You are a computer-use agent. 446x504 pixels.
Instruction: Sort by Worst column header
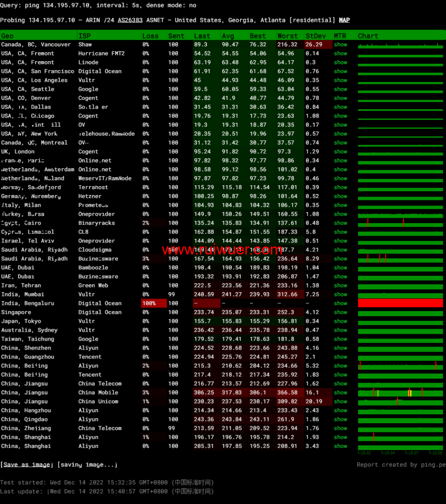tap(287, 36)
